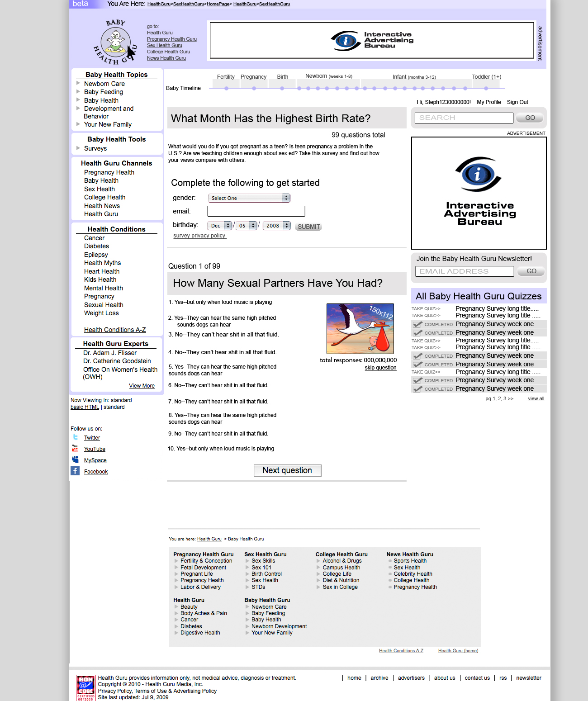Expand the Baby Feeding topic arrow
This screenshot has width=588, height=701.
pos(78,91)
